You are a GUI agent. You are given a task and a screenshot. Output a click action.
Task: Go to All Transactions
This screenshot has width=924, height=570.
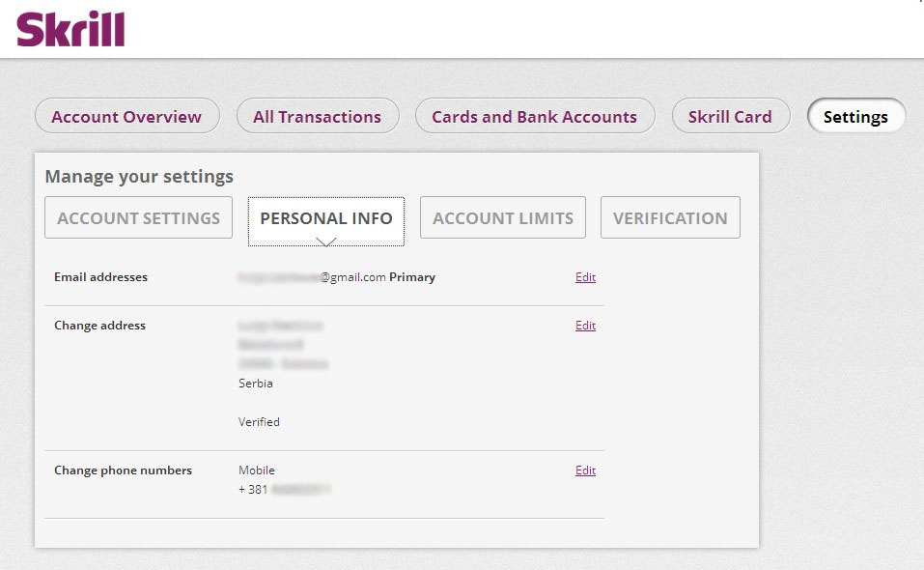[318, 116]
